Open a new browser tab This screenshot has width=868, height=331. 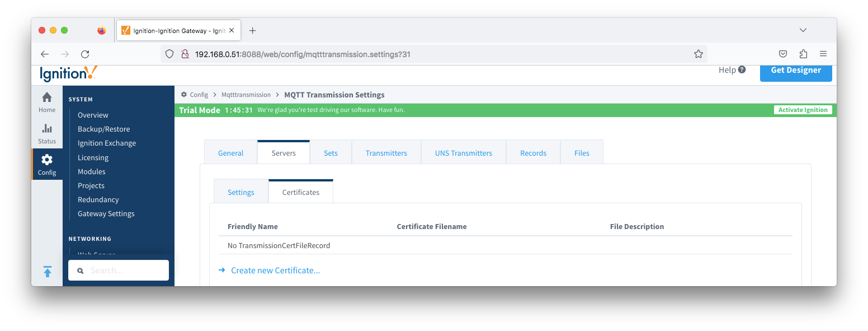click(x=252, y=30)
